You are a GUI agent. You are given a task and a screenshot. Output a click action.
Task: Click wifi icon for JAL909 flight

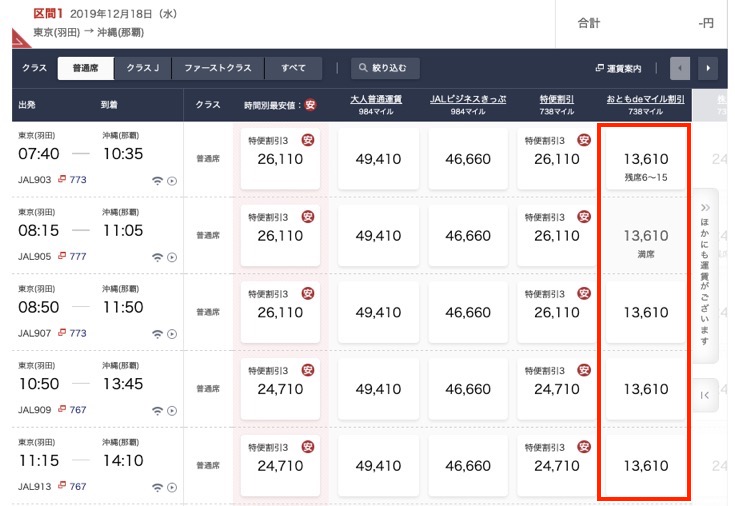tap(158, 411)
